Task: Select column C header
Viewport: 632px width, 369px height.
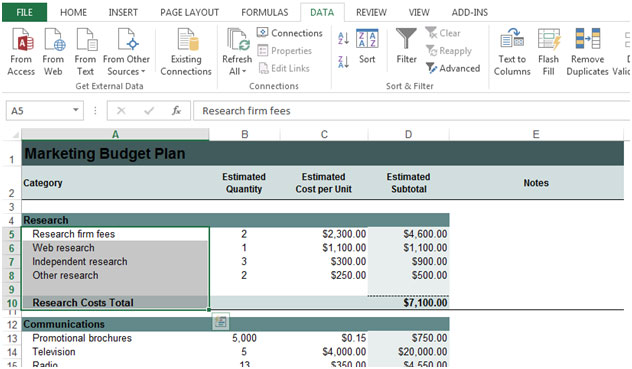Action: pyautogui.click(x=324, y=134)
